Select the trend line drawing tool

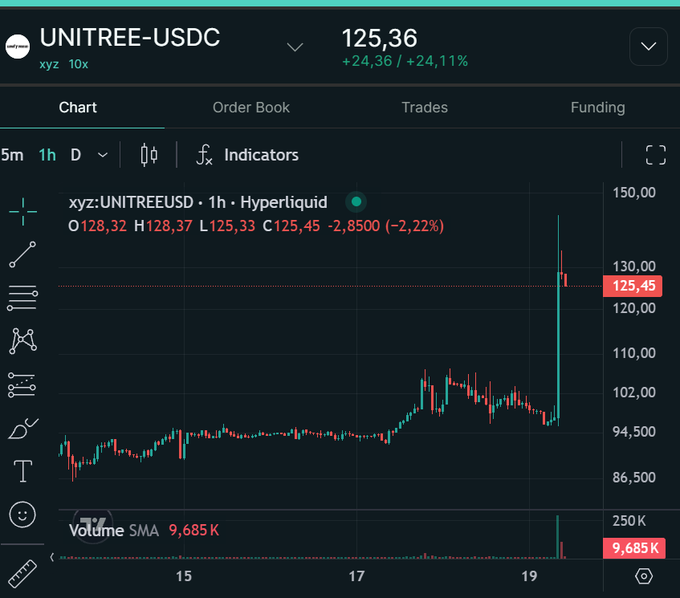coord(23,255)
